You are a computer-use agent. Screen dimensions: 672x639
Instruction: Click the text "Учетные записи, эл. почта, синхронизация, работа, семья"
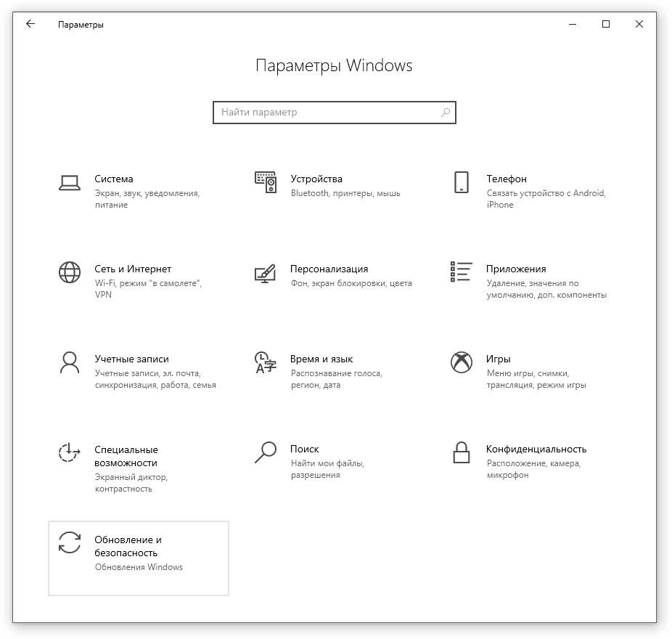pyautogui.click(x=155, y=379)
